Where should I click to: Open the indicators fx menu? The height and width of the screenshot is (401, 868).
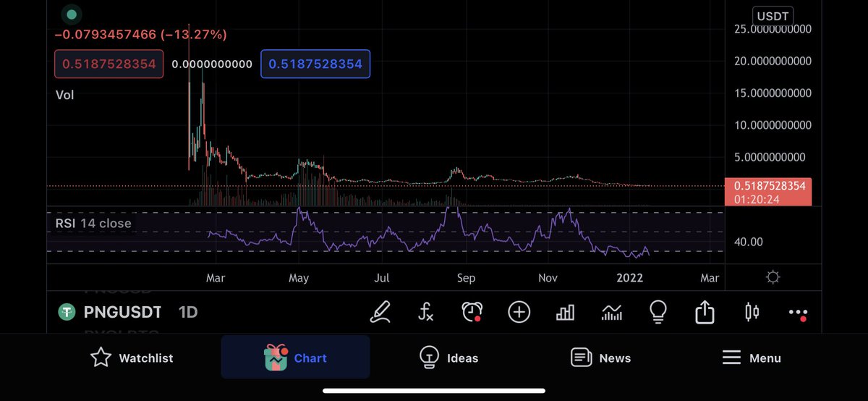coord(426,312)
